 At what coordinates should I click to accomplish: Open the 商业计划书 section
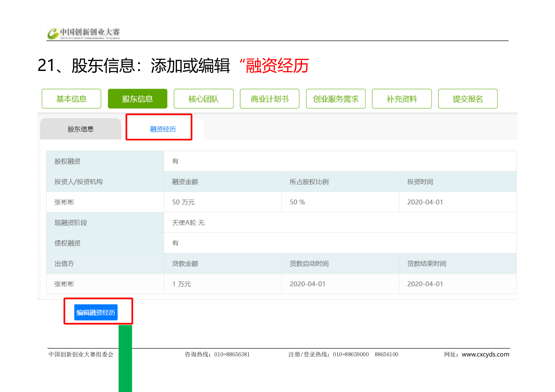269,99
